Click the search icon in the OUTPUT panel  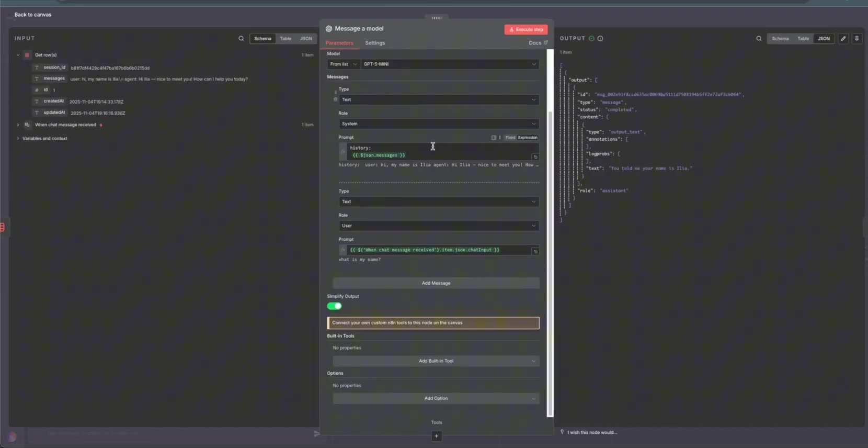click(x=759, y=39)
